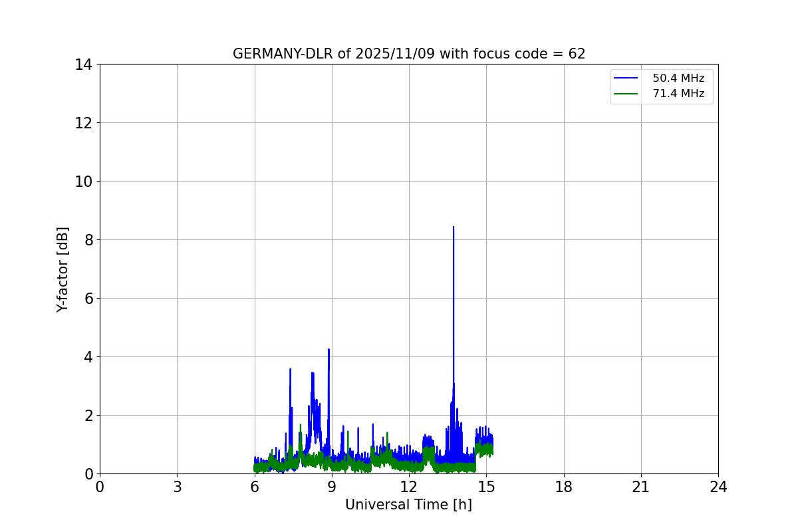Click the tallest blue spike peak near 8.4 dB
The height and width of the screenshot is (532, 798).
point(454,227)
